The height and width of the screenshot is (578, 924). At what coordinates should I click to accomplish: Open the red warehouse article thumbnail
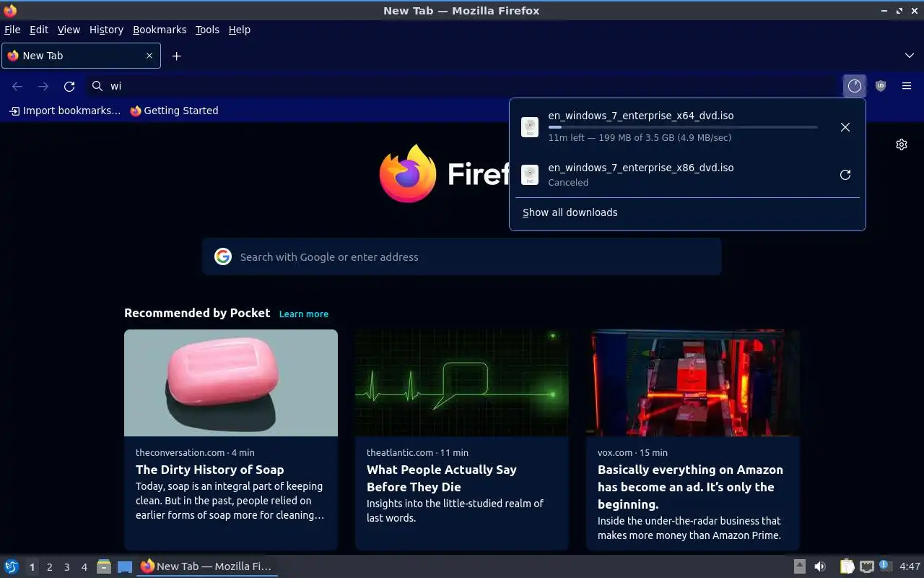click(x=693, y=383)
